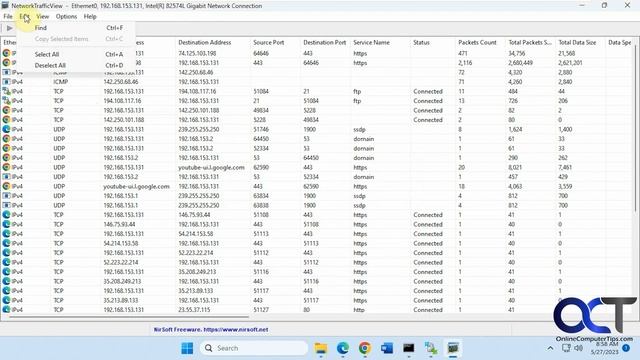Click the taskbar clock showing 5/27/2023
Image resolution: width=640 pixels, height=360 pixels.
click(604, 348)
